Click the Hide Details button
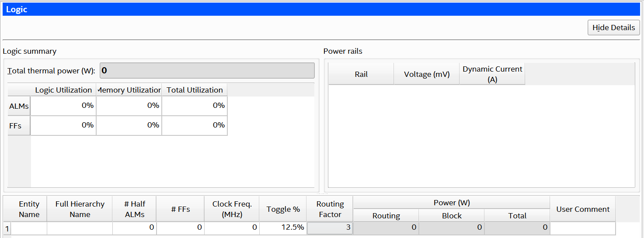Image resolution: width=644 pixels, height=238 pixels. [613, 28]
